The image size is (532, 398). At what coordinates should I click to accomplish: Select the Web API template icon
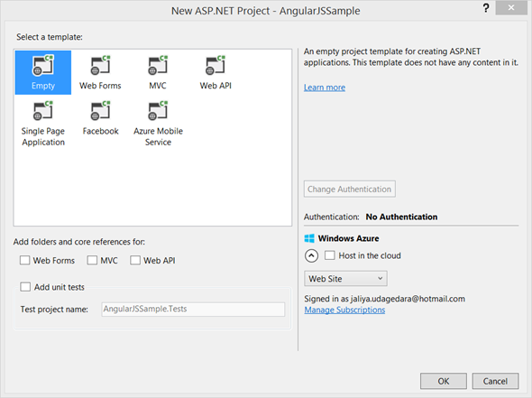pyautogui.click(x=216, y=65)
